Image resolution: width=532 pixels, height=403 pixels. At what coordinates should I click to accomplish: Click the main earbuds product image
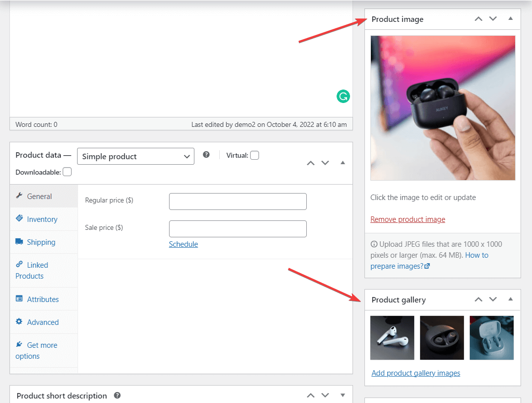(443, 108)
